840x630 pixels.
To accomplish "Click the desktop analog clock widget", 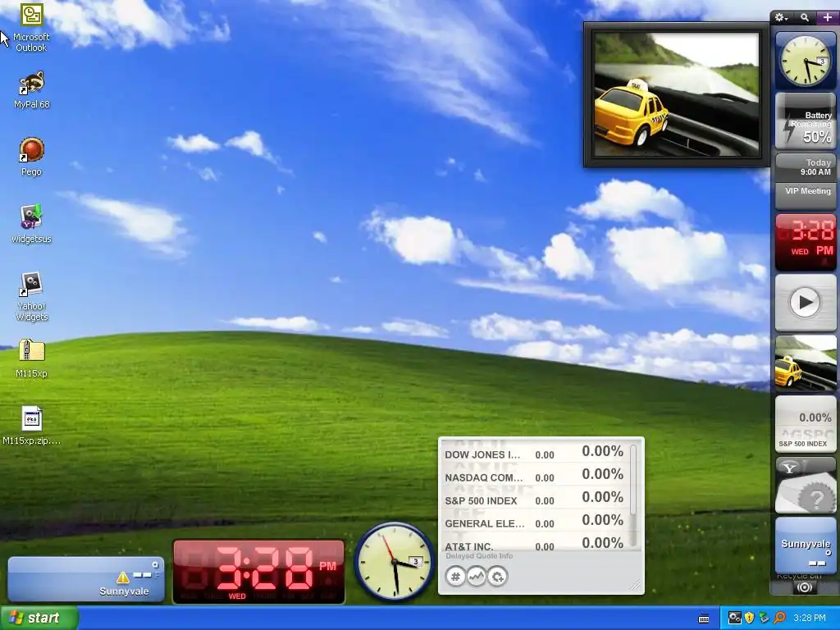I will coord(395,561).
